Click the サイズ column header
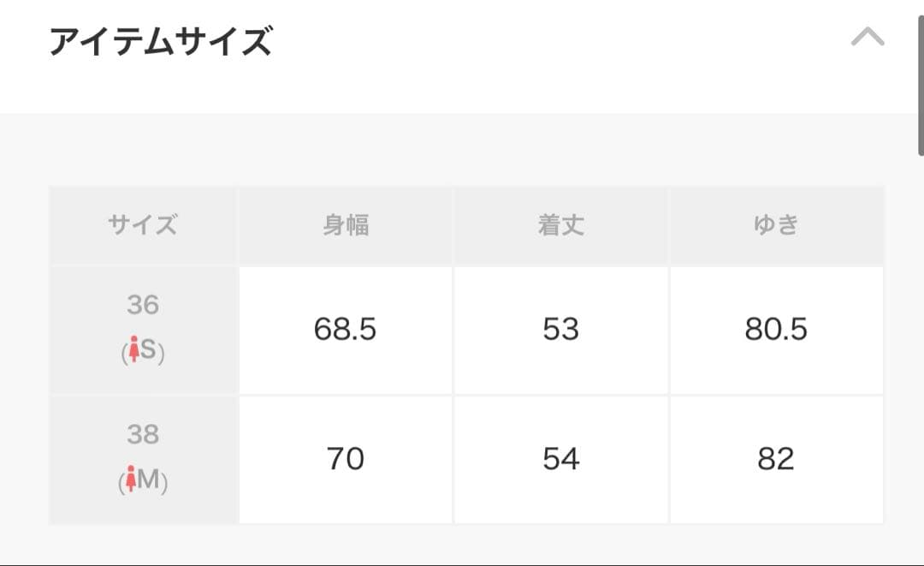 [x=143, y=225]
